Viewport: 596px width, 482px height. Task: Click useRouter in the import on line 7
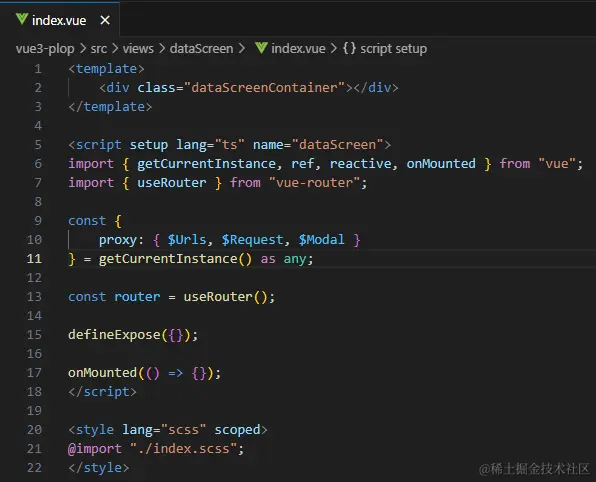click(172, 183)
